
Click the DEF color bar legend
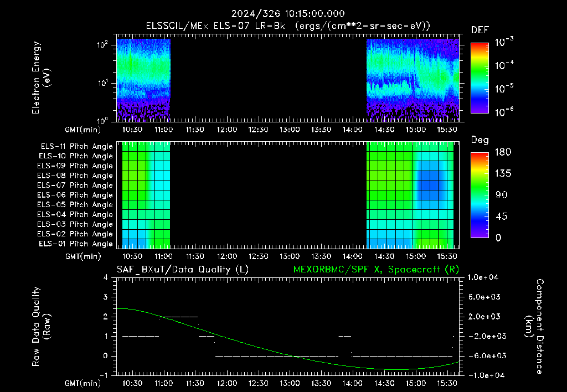coord(480,78)
